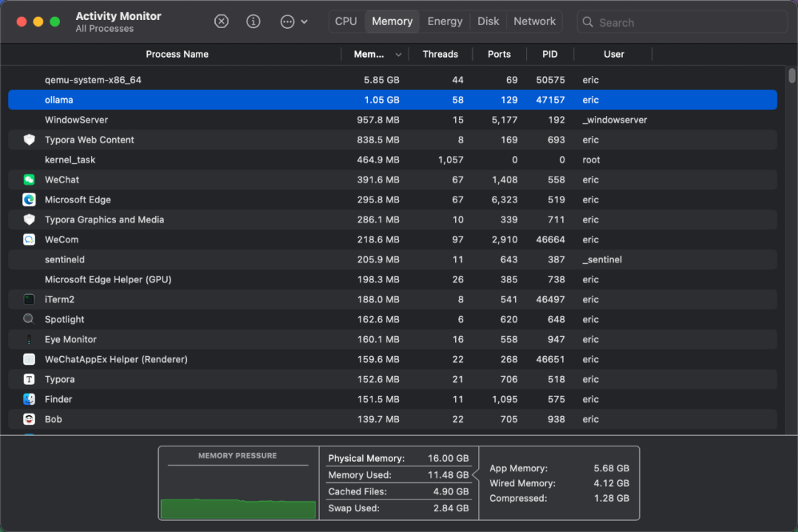Screen dimensions: 798x532
Task: Toggle sort direction arrow on Memory column
Action: coord(398,55)
